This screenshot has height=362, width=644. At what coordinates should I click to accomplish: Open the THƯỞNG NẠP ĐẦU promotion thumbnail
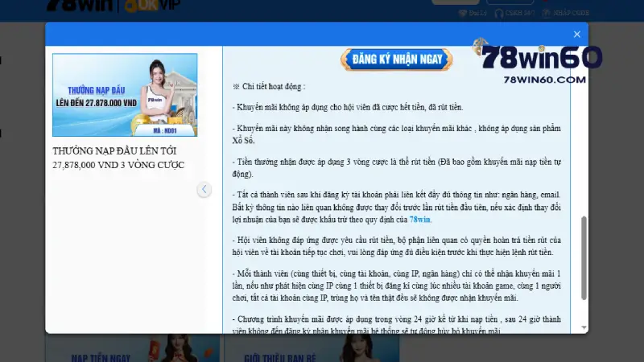(125, 95)
